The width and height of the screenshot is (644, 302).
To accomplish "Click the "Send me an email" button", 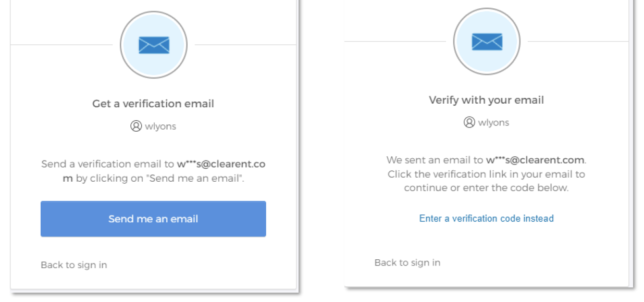I will coord(153,219).
